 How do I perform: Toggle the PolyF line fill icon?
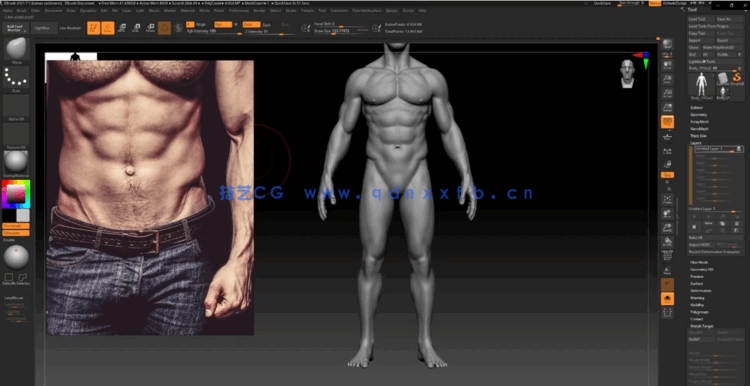pyautogui.click(x=667, y=256)
